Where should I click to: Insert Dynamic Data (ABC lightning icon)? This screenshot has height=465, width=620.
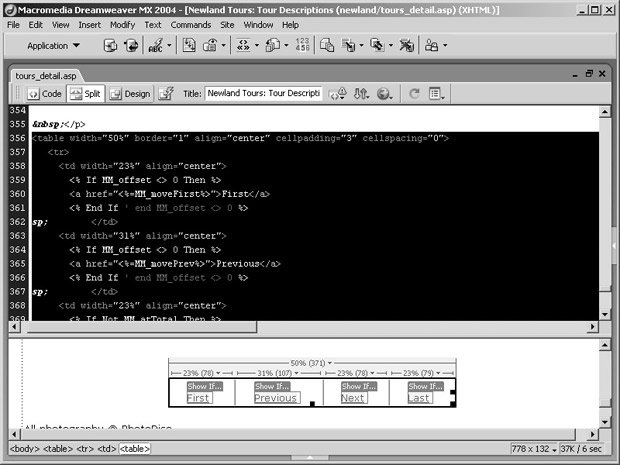tap(155, 45)
